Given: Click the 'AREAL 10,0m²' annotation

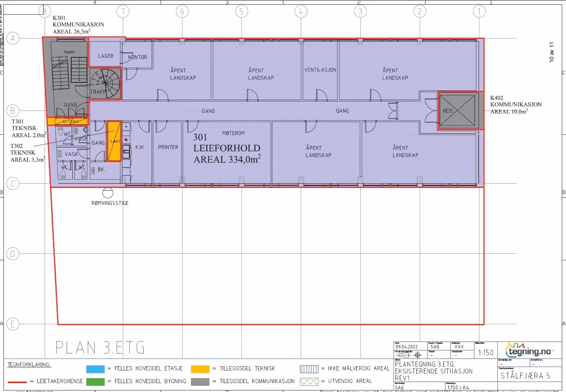Looking at the screenshot, I should 509,111.
